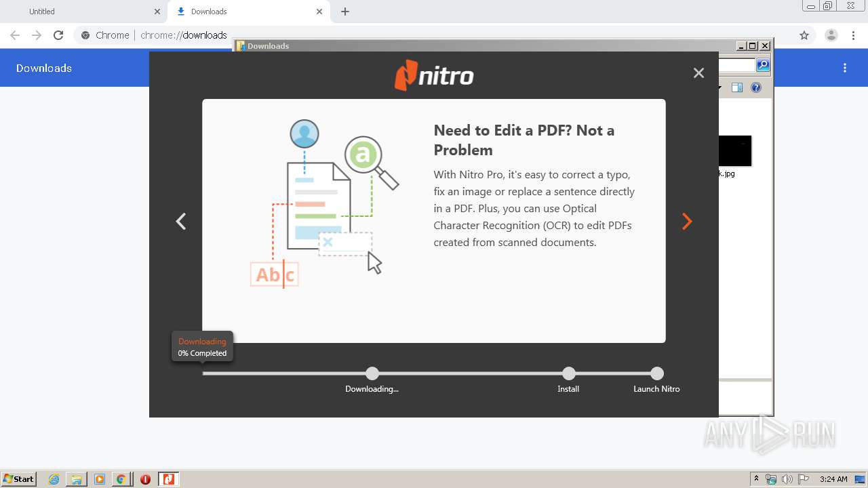
Task: Open Chrome from the taskbar
Action: (121, 479)
